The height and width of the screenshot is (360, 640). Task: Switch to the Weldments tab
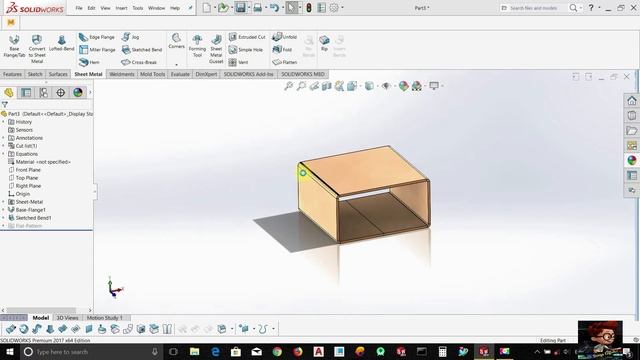coord(122,74)
